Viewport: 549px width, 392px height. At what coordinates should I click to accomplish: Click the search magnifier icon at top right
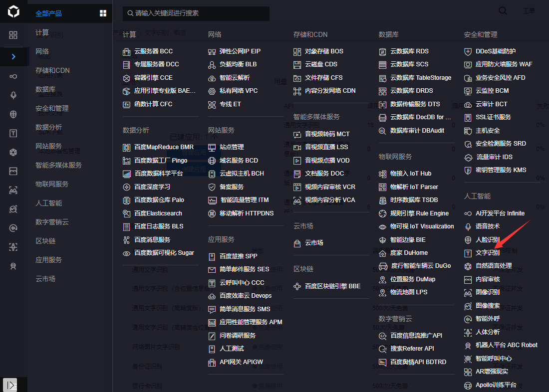pyautogui.click(x=503, y=11)
